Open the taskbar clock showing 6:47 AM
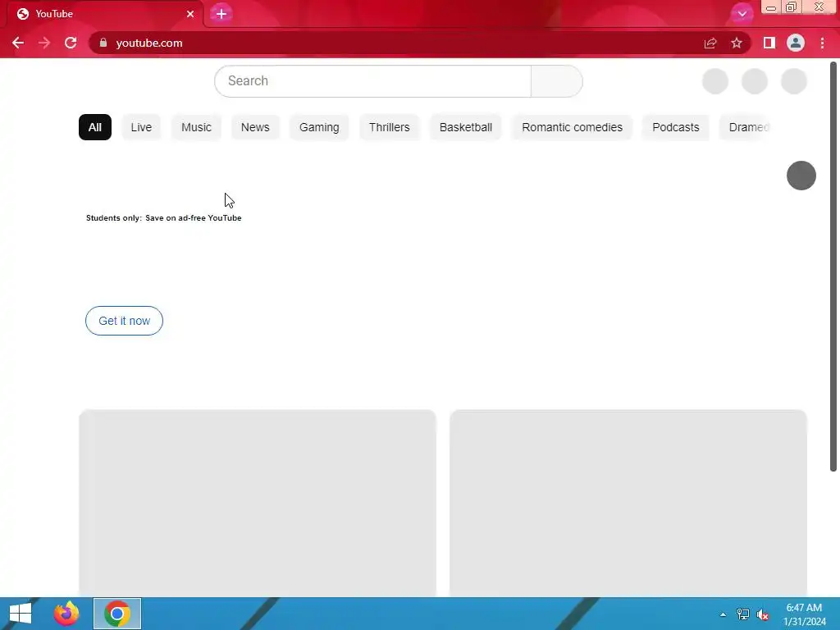 [804, 614]
